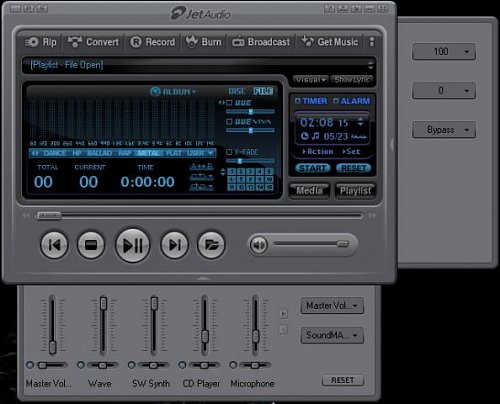The image size is (500, 404).
Task: Toggle Microphone mute circle
Action: (x=233, y=365)
